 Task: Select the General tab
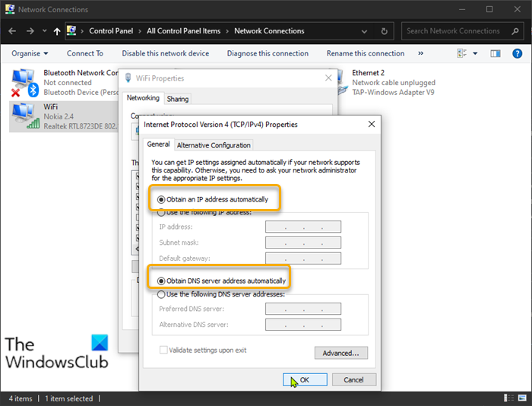click(x=158, y=144)
